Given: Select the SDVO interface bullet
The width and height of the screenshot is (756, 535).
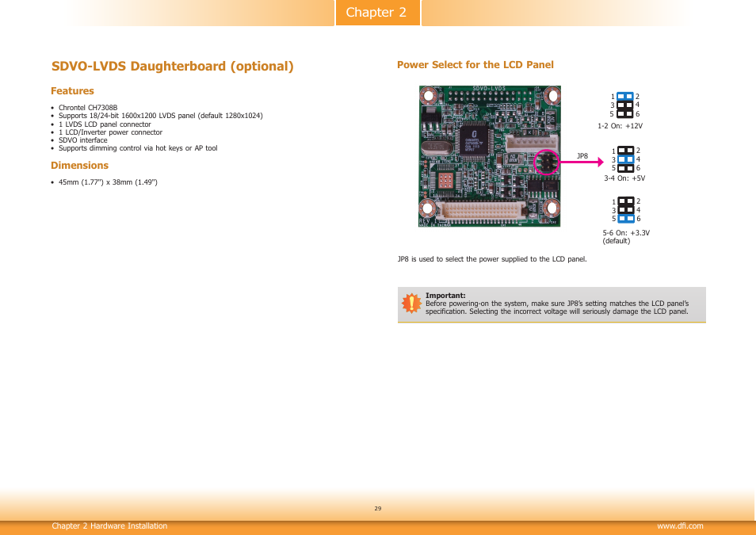Looking at the screenshot, I should [83, 140].
